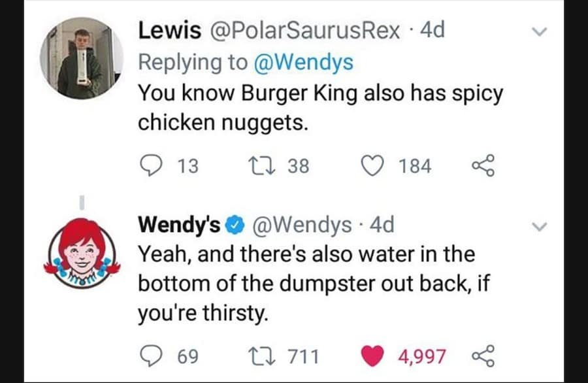Click the reply icon on Lewis's tweet
Image resolution: width=588 pixels, height=383 pixels.
152,166
